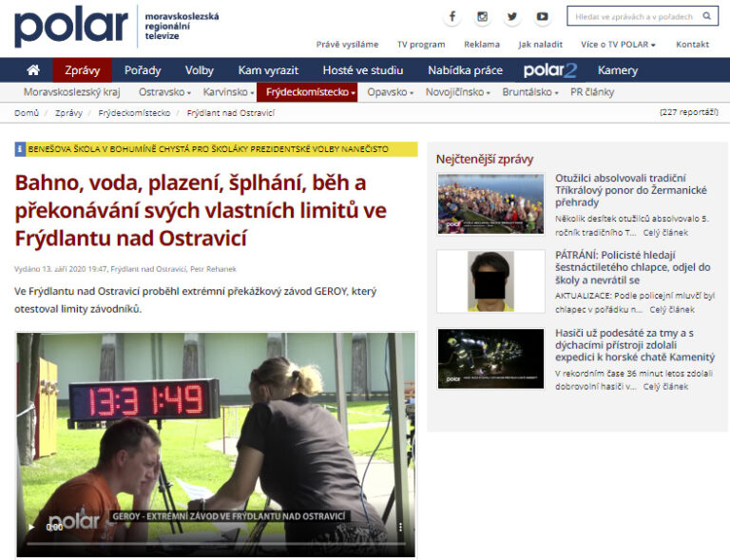
Task: Click the Zprávy breadcrumb link
Action: [x=68, y=112]
